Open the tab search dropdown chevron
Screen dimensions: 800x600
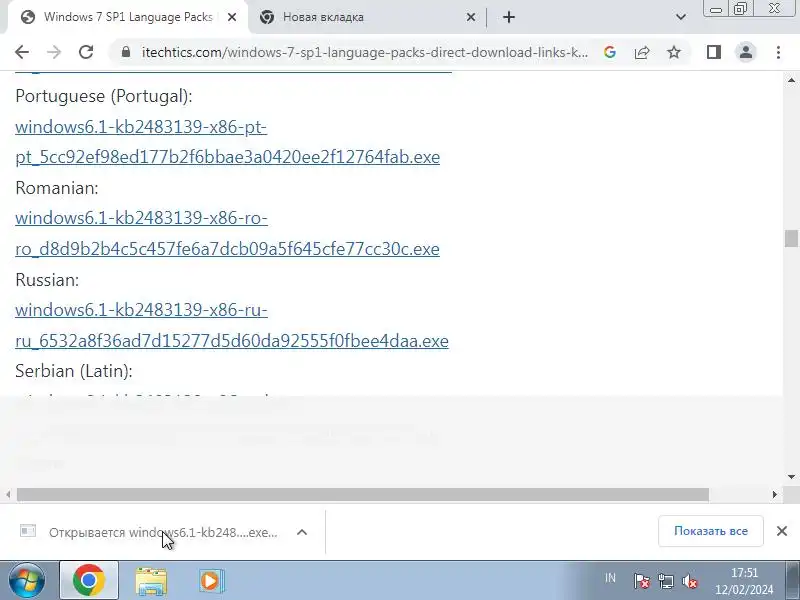pos(681,17)
